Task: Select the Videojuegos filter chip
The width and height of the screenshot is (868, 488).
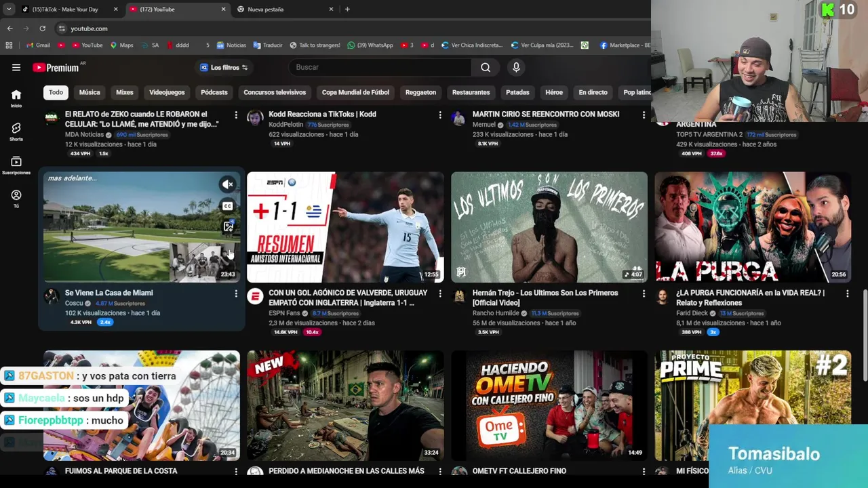Action: [167, 92]
